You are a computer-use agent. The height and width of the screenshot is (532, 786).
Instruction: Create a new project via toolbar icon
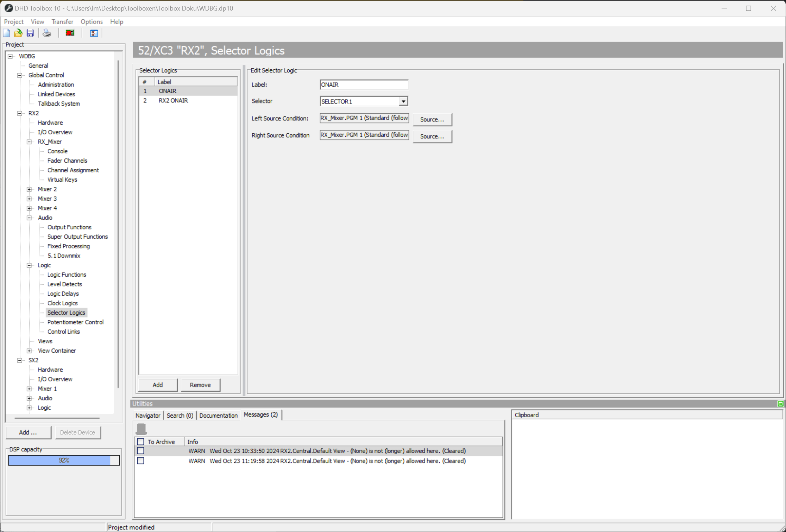6,33
